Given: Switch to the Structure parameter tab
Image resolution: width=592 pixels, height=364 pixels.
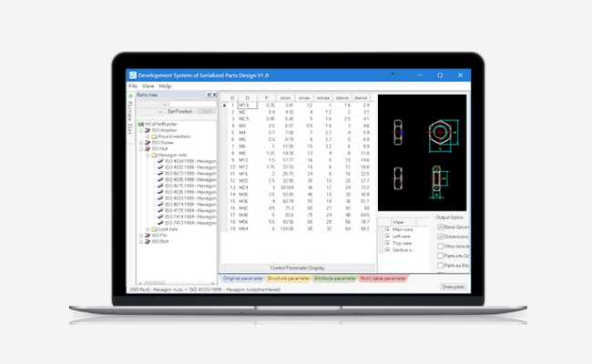Looking at the screenshot, I should pyautogui.click(x=288, y=278).
